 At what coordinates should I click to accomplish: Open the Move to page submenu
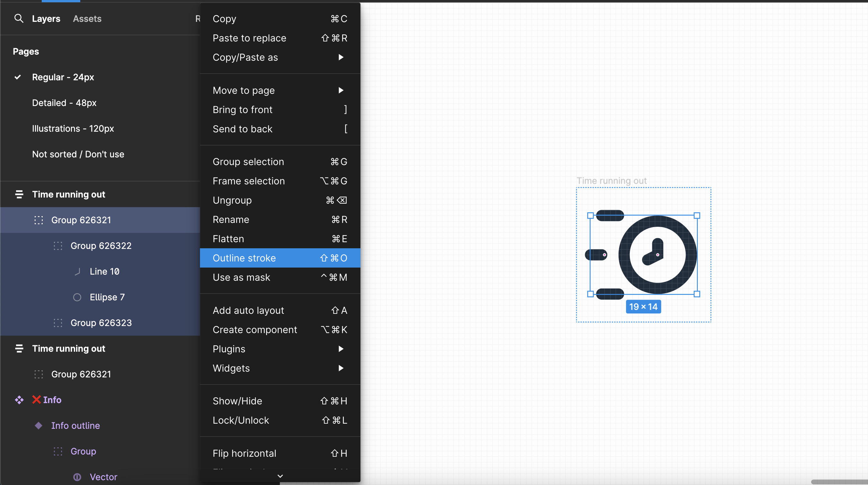244,90
